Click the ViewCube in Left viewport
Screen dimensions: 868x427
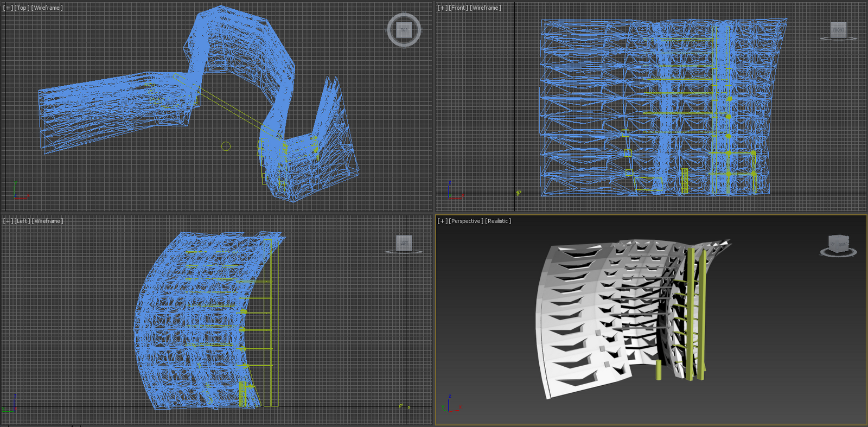coord(404,243)
